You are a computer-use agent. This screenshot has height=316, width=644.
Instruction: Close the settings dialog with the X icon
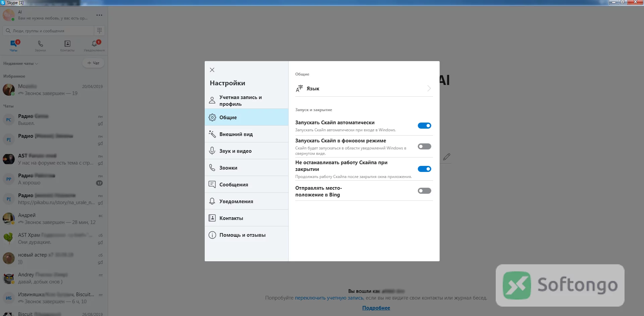pos(212,70)
